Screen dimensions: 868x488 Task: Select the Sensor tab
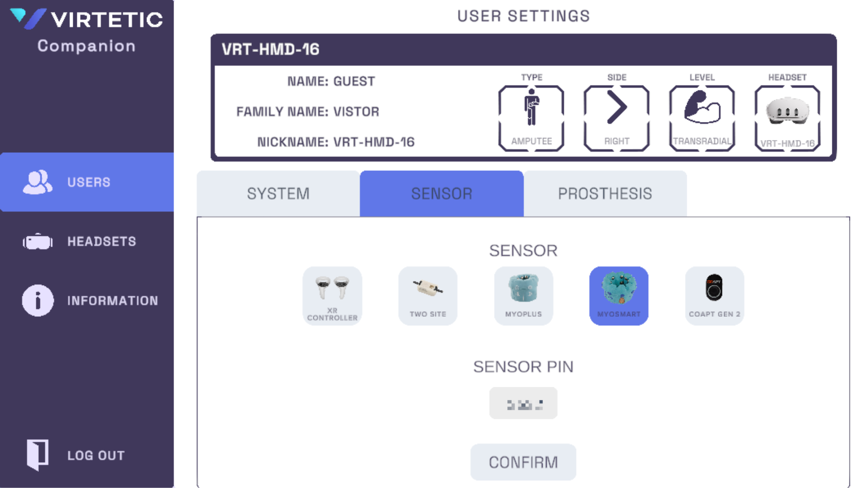click(442, 194)
